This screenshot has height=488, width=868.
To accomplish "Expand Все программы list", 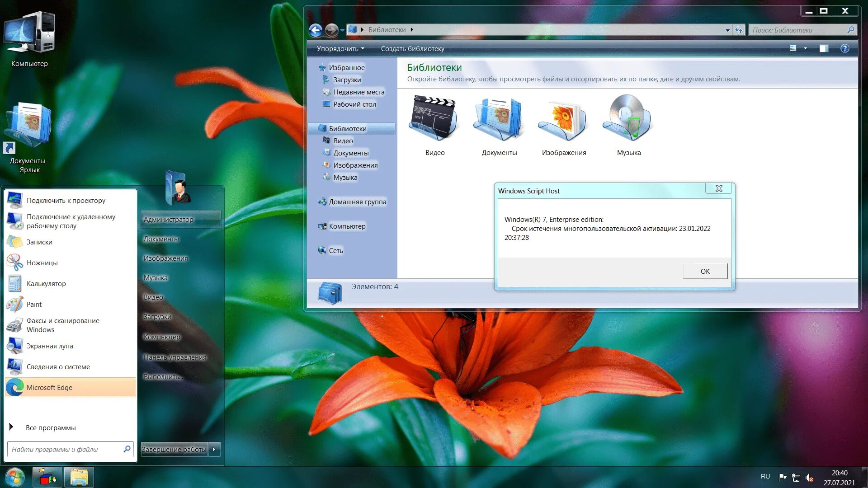I will (50, 427).
